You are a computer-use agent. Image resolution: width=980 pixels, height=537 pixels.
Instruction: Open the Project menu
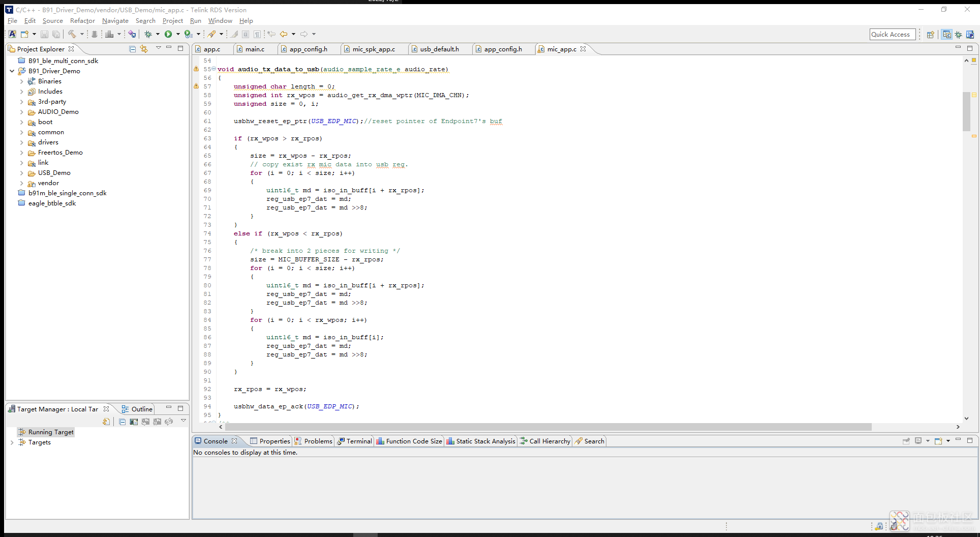173,21
